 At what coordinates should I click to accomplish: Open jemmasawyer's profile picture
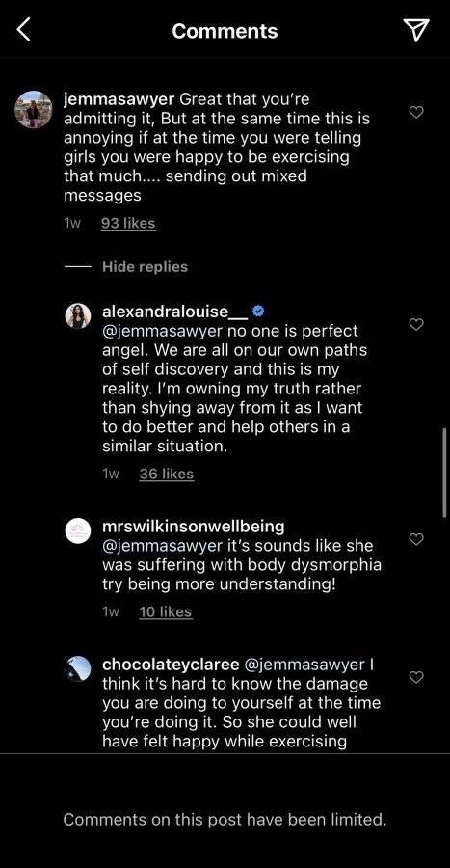33,110
